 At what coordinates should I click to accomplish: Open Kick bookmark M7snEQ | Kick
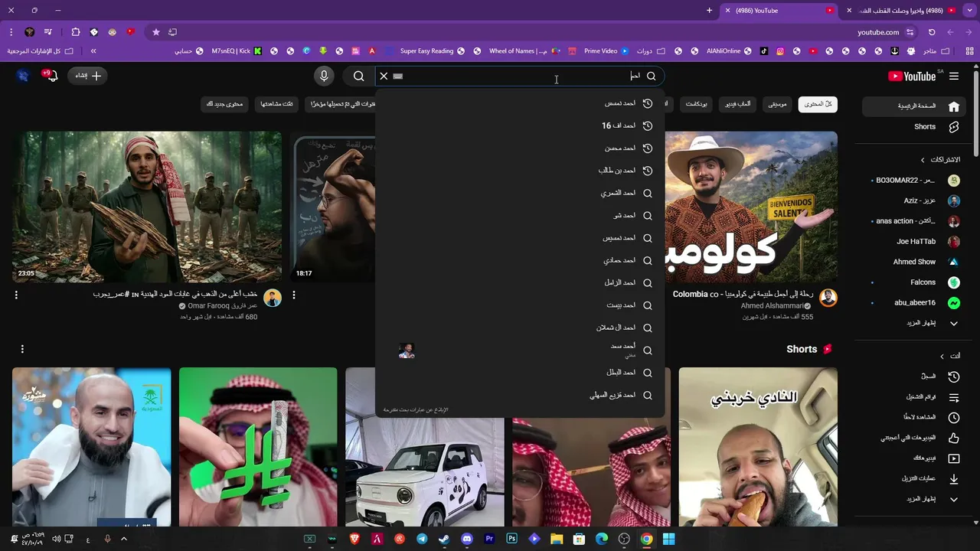click(x=237, y=51)
